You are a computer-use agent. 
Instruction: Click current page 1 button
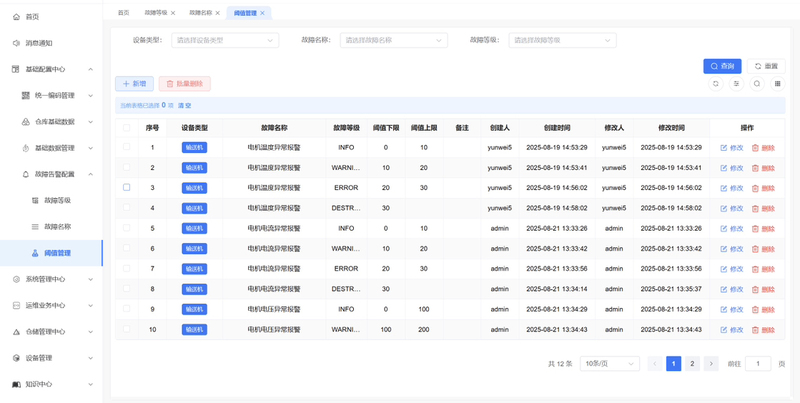pos(673,364)
